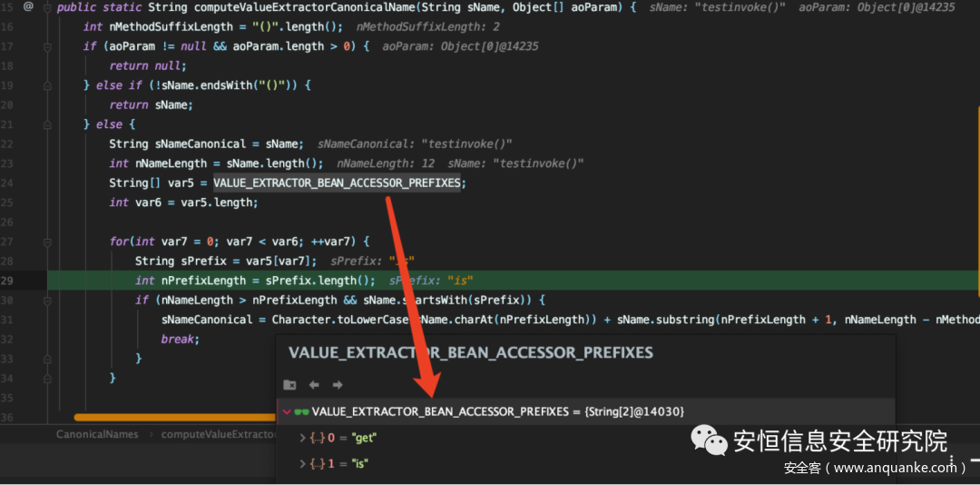Expand element 0 = "get"

point(304,438)
